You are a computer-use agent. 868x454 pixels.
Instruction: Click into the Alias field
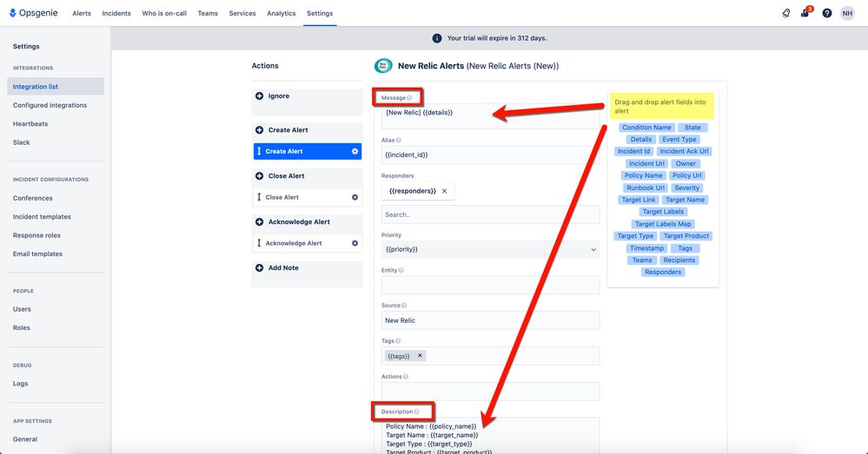490,155
